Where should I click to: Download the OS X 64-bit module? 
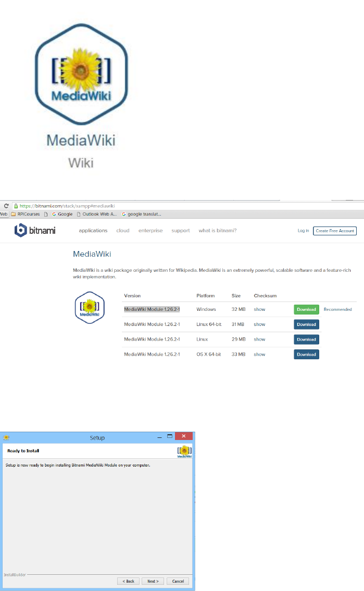(306, 355)
